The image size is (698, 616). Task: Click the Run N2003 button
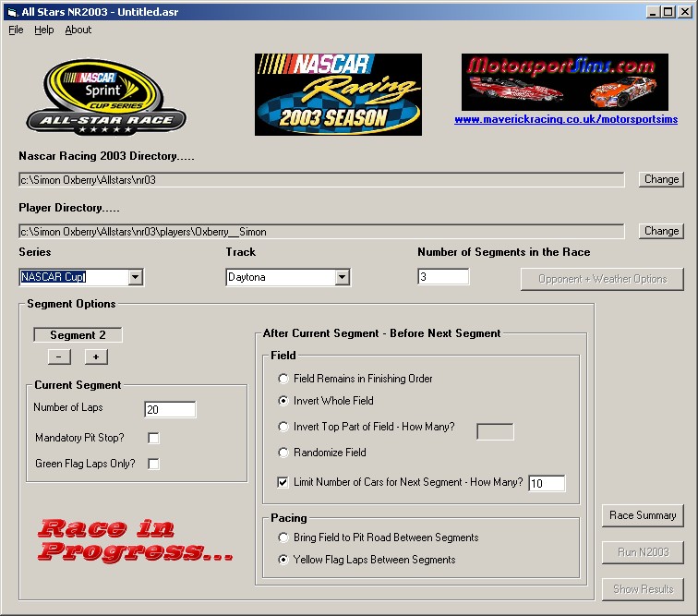(x=643, y=552)
